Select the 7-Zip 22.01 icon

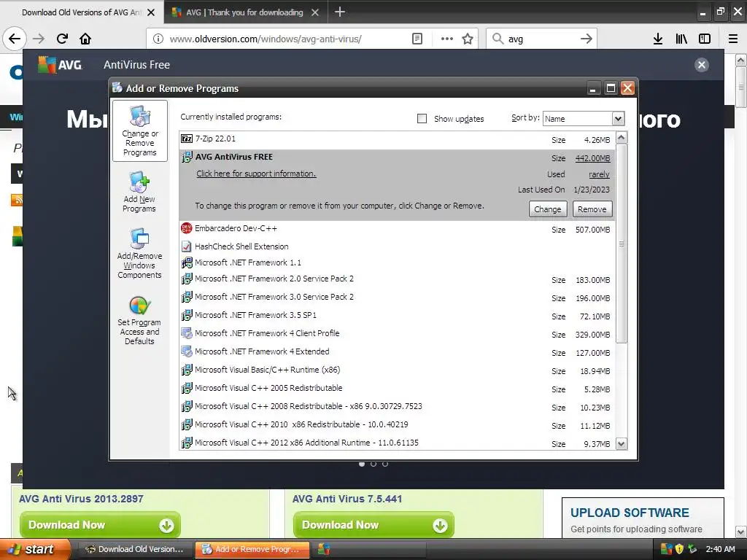pyautogui.click(x=187, y=139)
